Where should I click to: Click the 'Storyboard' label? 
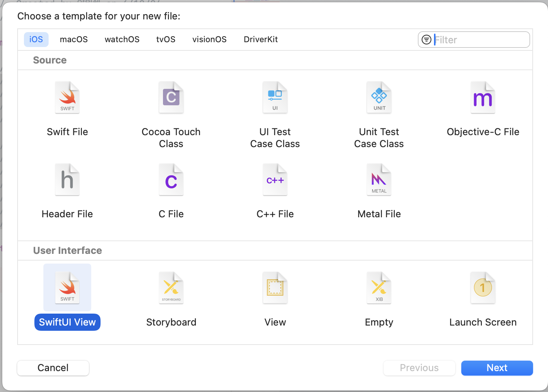click(x=171, y=322)
